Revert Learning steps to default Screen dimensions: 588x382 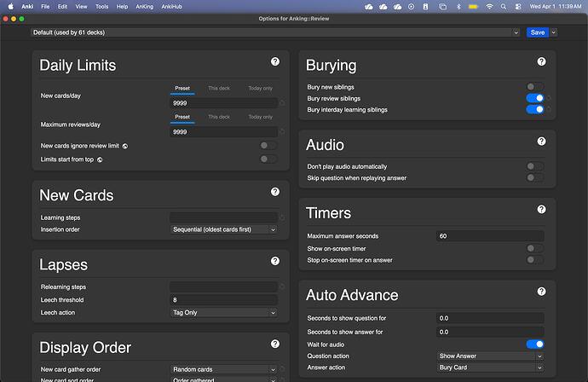pyautogui.click(x=282, y=217)
